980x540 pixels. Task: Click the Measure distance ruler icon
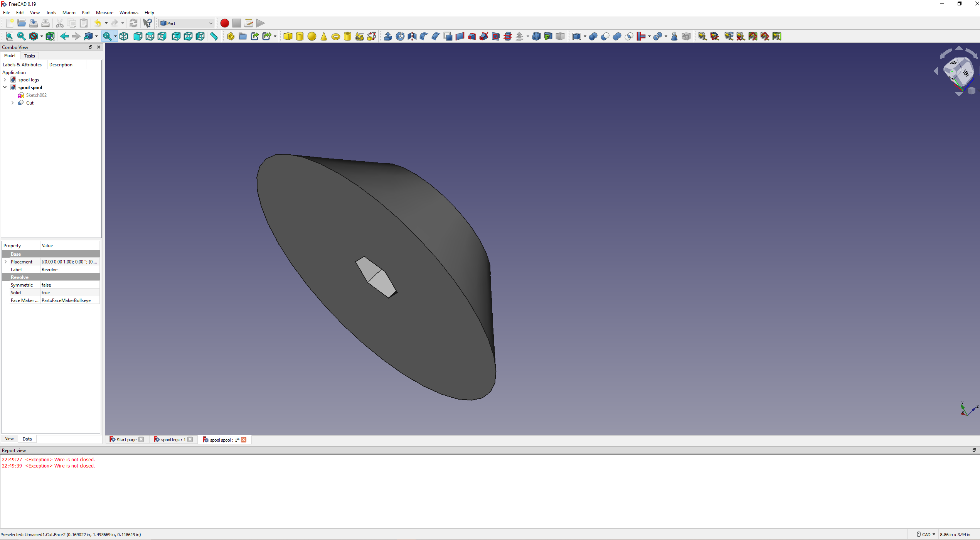[x=214, y=36]
